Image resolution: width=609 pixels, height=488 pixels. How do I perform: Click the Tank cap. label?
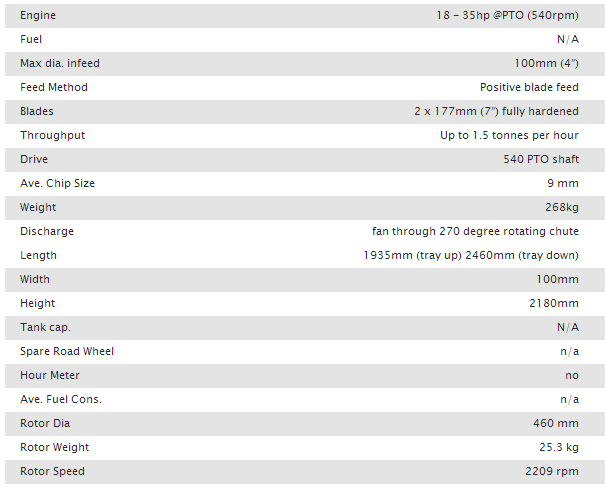click(45, 328)
